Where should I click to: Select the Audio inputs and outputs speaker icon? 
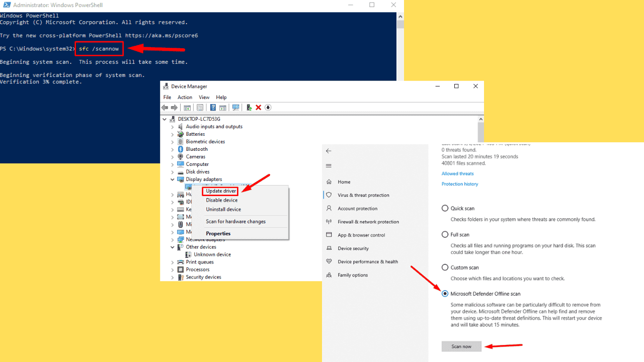(x=181, y=127)
